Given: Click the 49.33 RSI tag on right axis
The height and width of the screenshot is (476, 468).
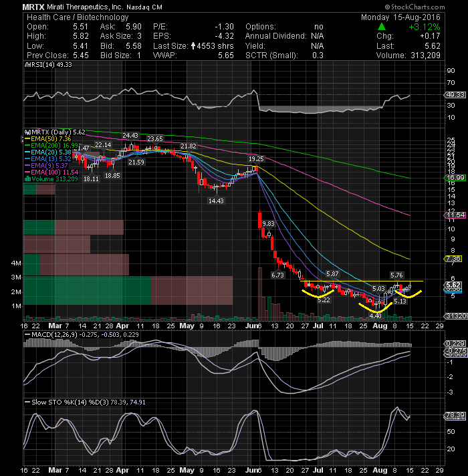Looking at the screenshot, I should point(455,95).
